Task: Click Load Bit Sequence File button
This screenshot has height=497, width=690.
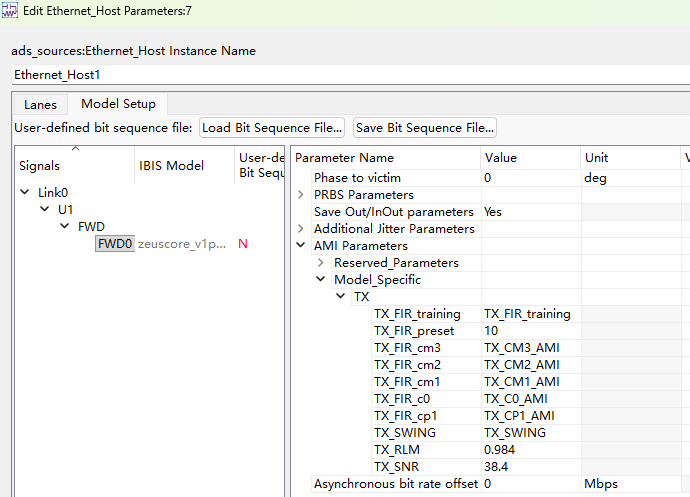Action: (x=272, y=128)
